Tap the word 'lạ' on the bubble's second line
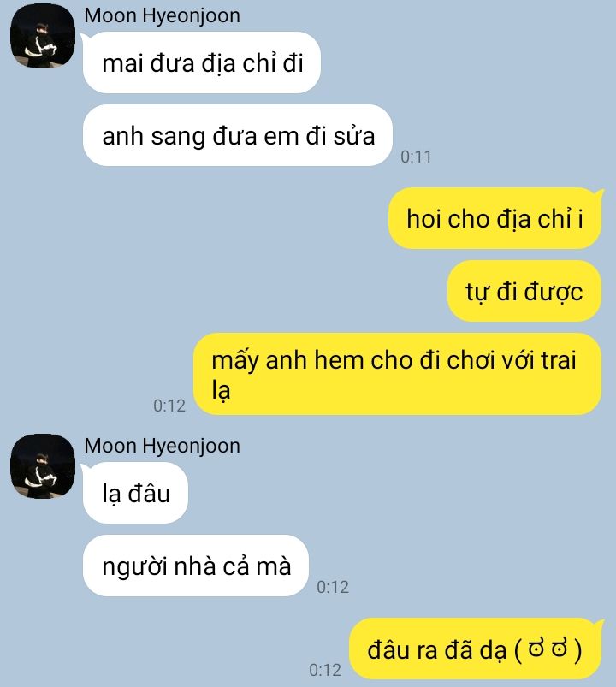The height and width of the screenshot is (687, 616). point(222,389)
